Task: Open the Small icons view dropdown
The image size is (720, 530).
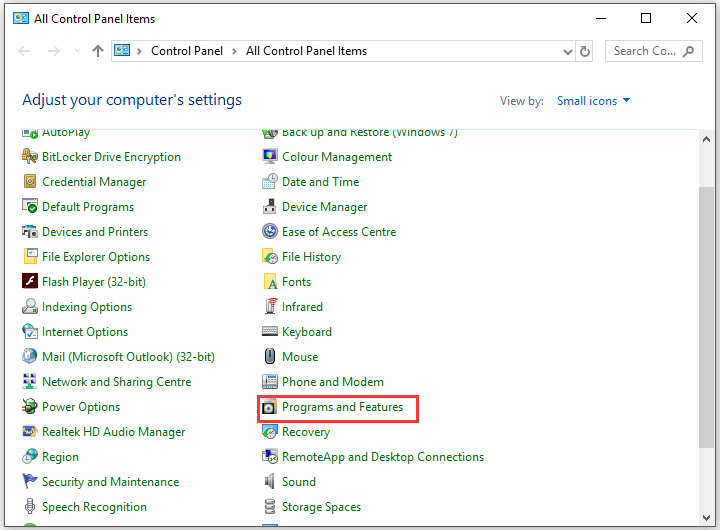Action: coord(593,101)
